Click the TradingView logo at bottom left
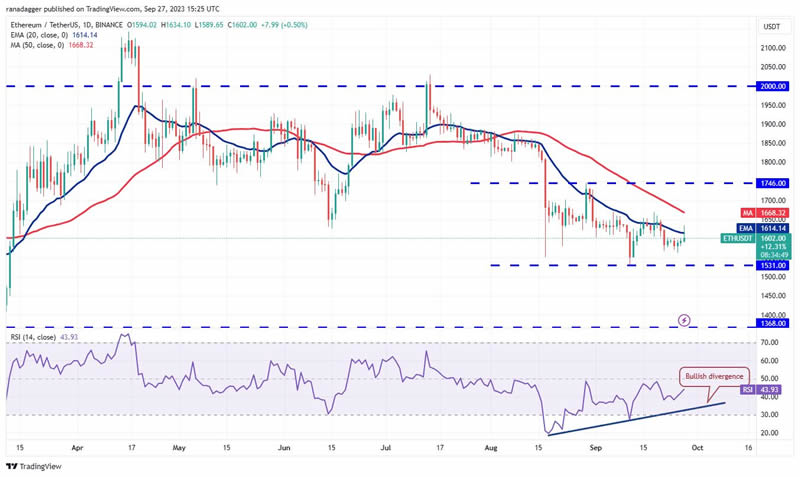 (34, 466)
